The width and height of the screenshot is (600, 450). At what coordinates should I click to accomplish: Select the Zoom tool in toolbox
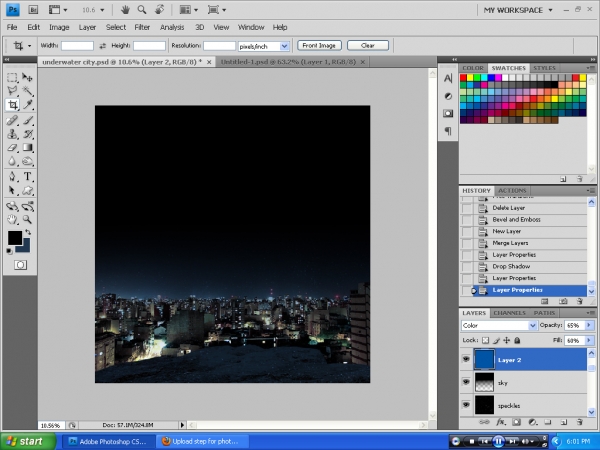[27, 220]
